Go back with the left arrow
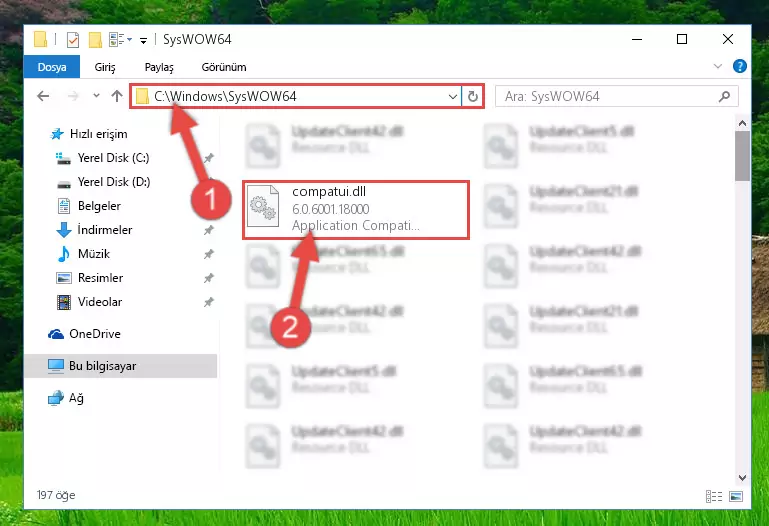769x526 pixels. [x=43, y=96]
